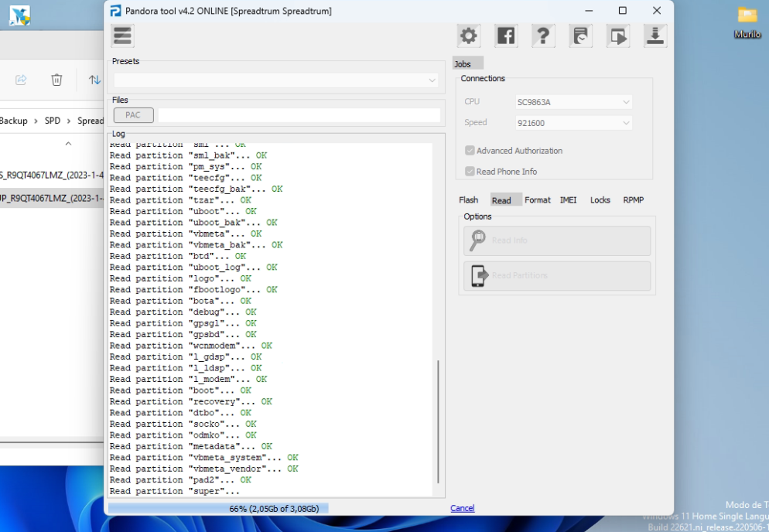769x532 pixels.
Task: Click the Cancel link
Action: tap(463, 509)
